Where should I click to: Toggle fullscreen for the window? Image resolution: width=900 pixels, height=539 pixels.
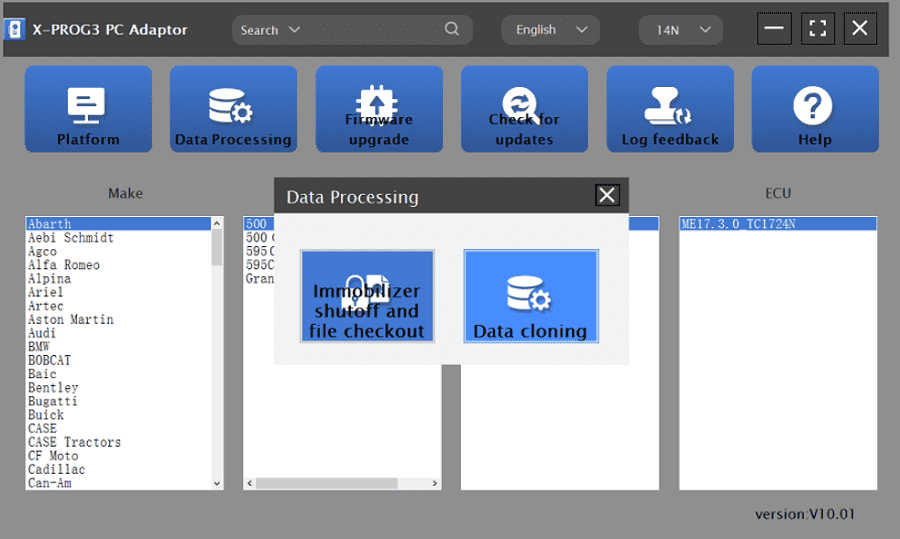click(x=817, y=28)
